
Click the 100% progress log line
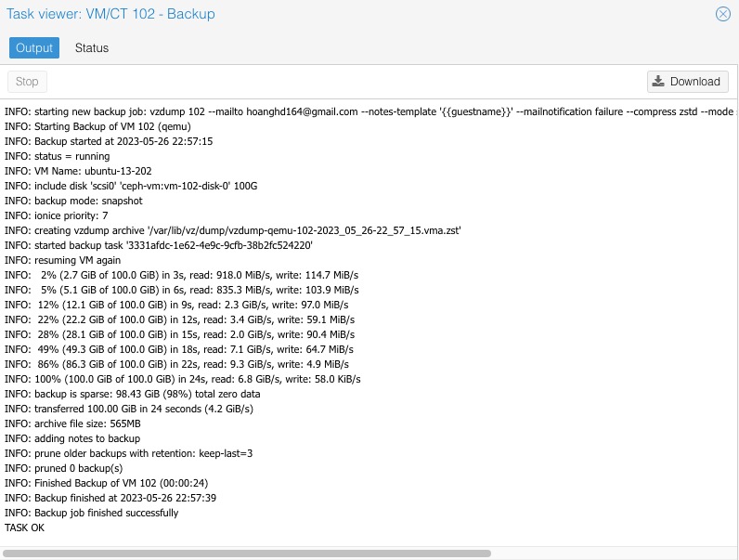183,379
